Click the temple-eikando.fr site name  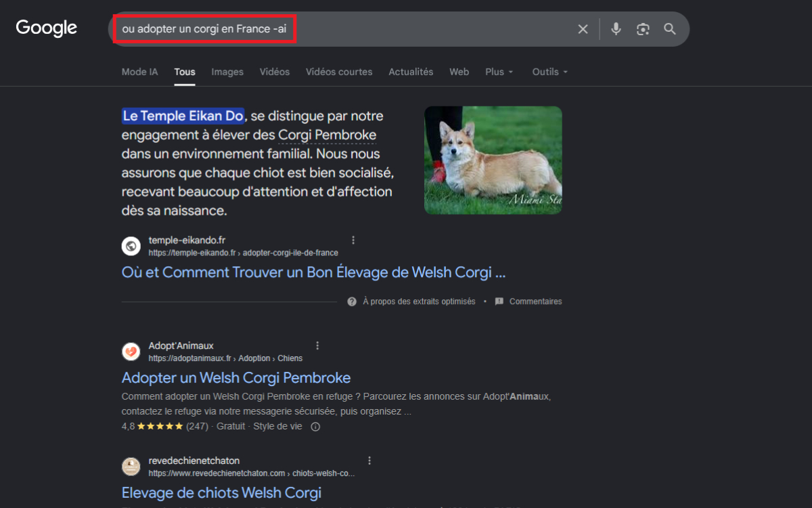click(187, 240)
